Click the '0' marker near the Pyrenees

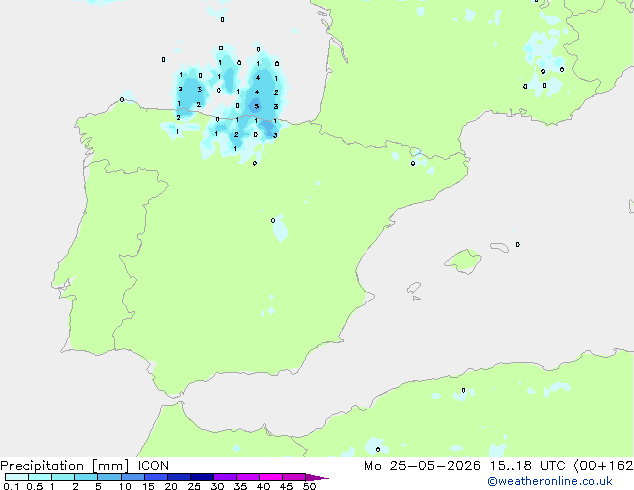pyautogui.click(x=413, y=164)
